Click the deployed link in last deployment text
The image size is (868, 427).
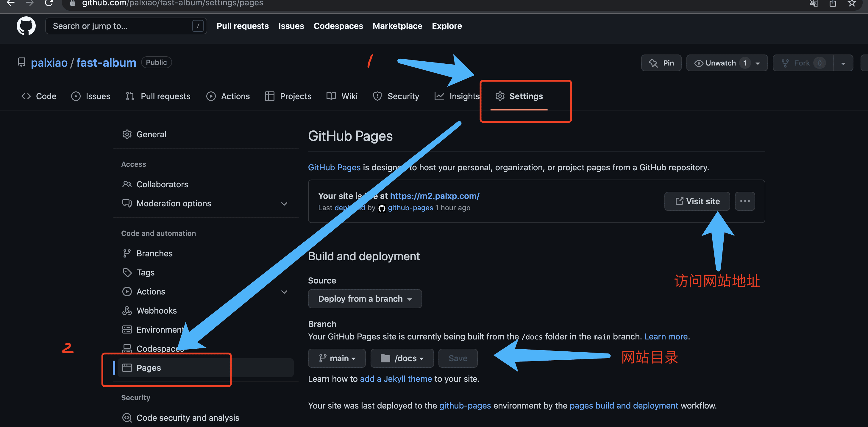(350, 208)
